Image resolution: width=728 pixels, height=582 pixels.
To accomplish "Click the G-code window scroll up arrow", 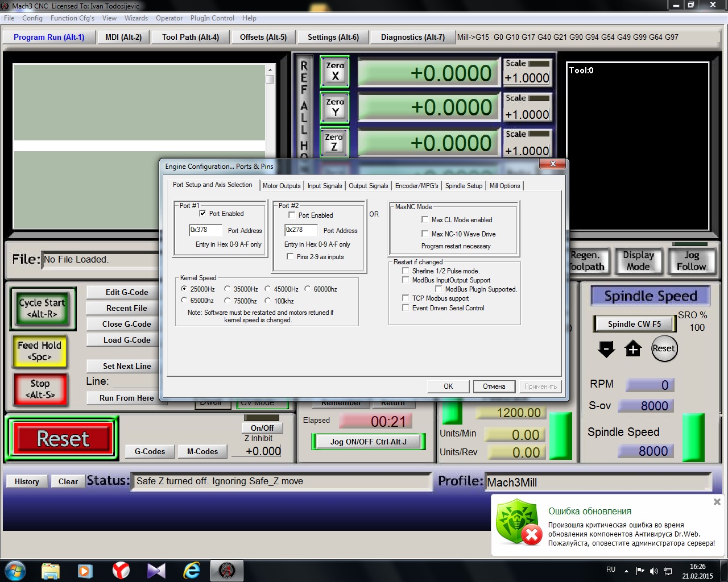I will pos(270,69).
